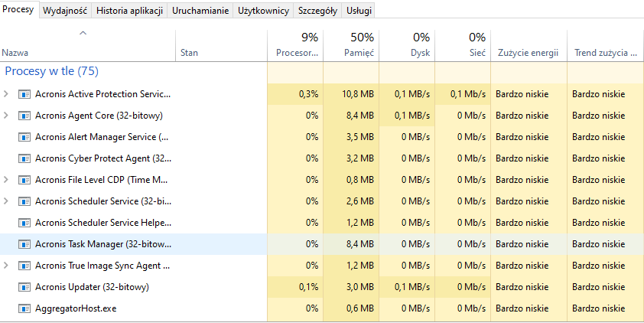Click the Zużycie energii column header

pos(529,45)
